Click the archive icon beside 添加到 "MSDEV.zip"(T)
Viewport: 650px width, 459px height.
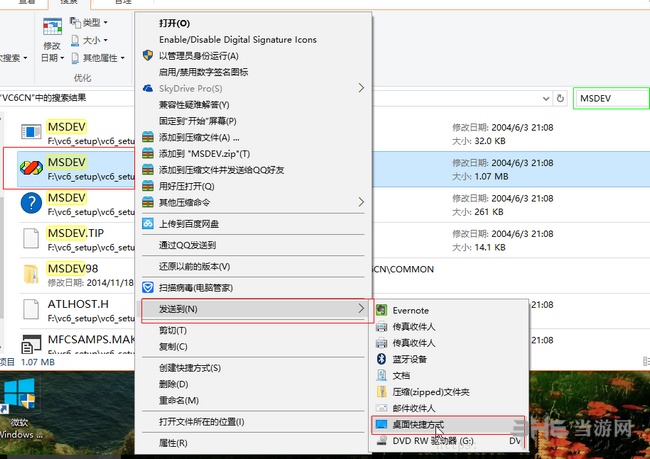click(148, 153)
